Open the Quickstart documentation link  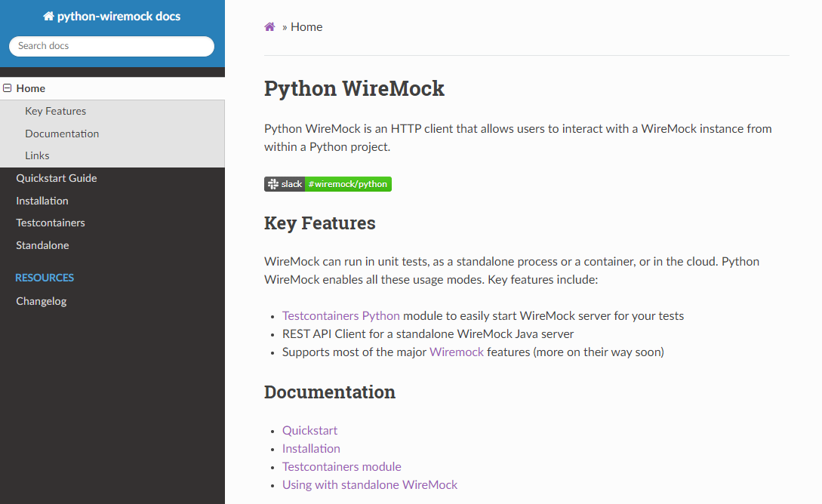(309, 431)
